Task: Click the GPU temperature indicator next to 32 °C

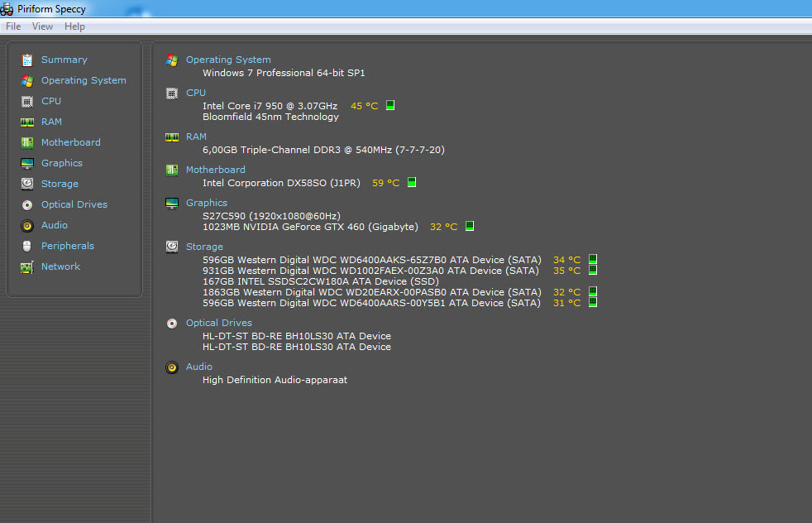Action: click(470, 226)
